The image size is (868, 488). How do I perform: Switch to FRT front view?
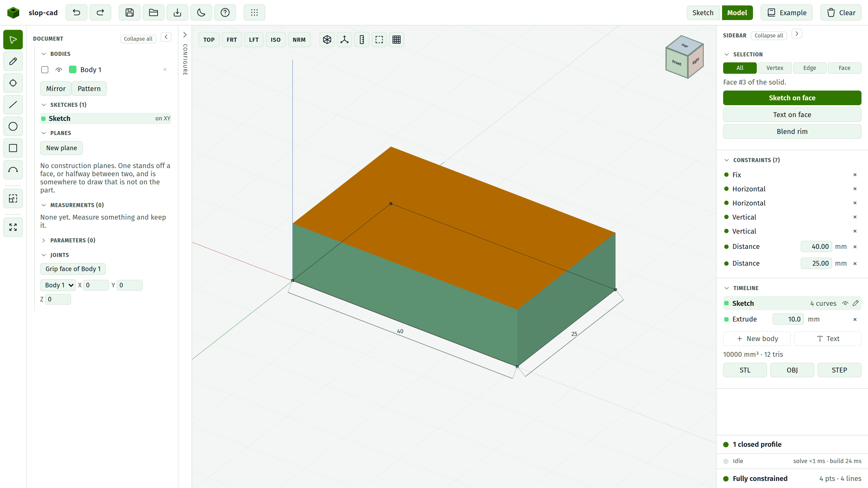(x=232, y=40)
